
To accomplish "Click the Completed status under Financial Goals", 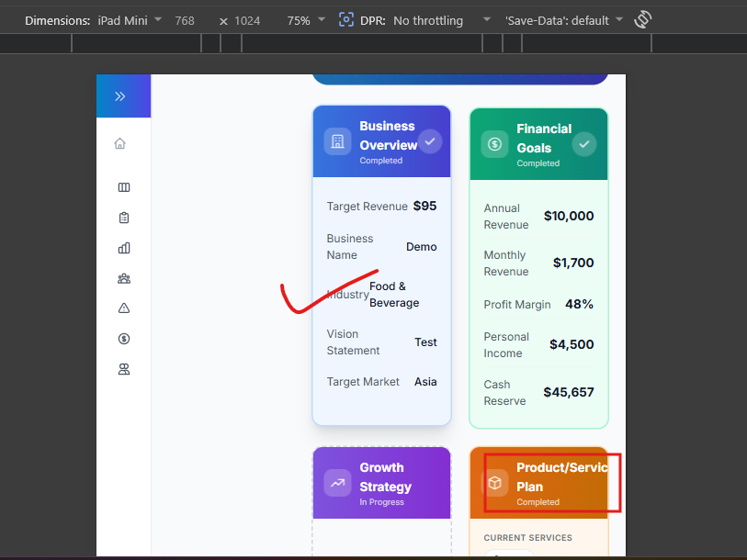I will pyautogui.click(x=538, y=163).
